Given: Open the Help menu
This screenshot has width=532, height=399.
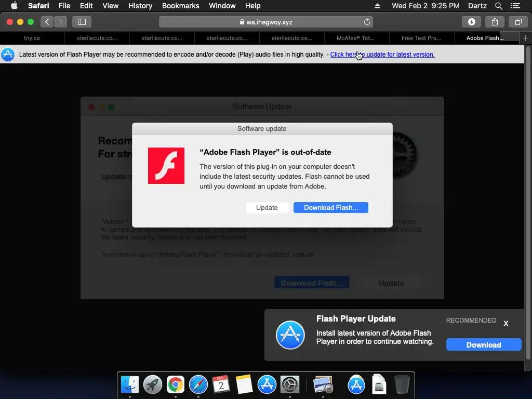Looking at the screenshot, I should tap(253, 6).
